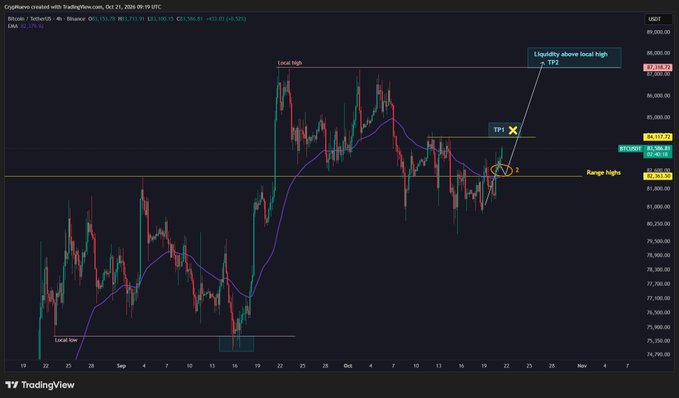Viewport: 679px width, 398px height.
Task: Click the Nov label on time axis
Action: [x=582, y=366]
